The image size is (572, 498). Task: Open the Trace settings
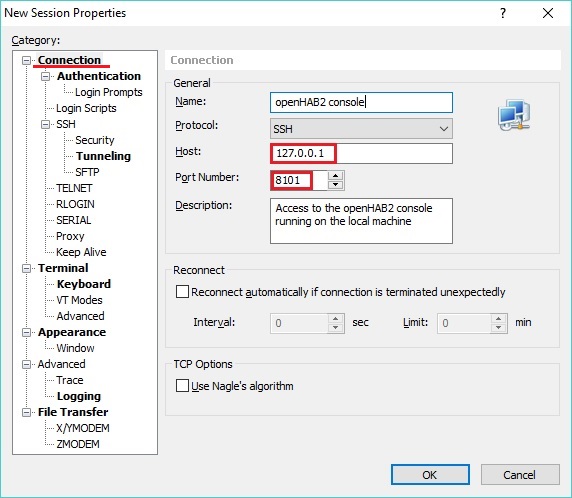[70, 380]
